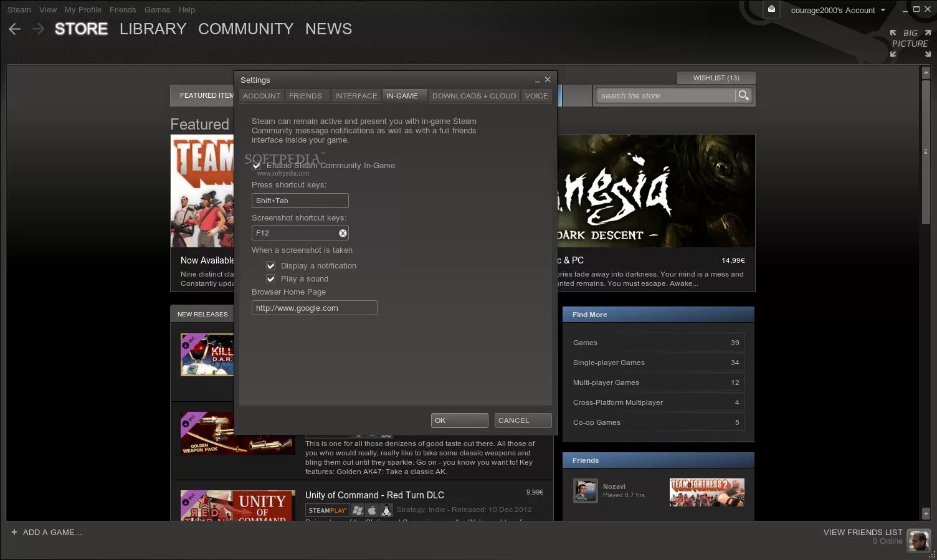Clear the F12 screenshot shortcut
This screenshot has width=937, height=560.
coord(343,233)
